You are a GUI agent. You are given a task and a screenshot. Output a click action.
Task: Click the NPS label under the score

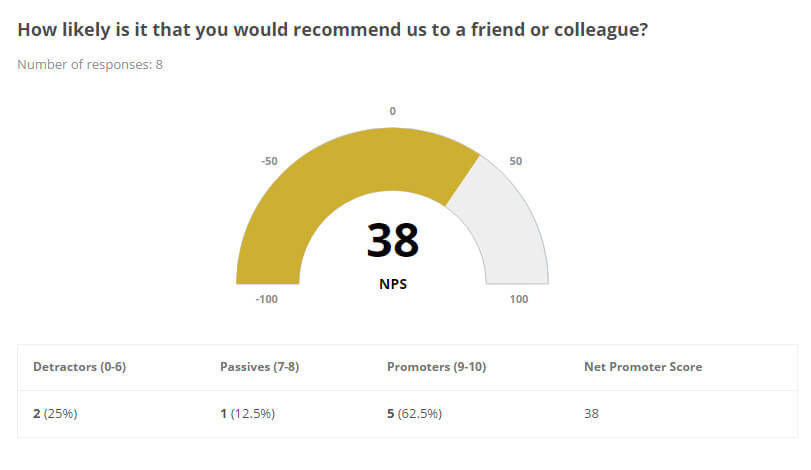(x=392, y=283)
